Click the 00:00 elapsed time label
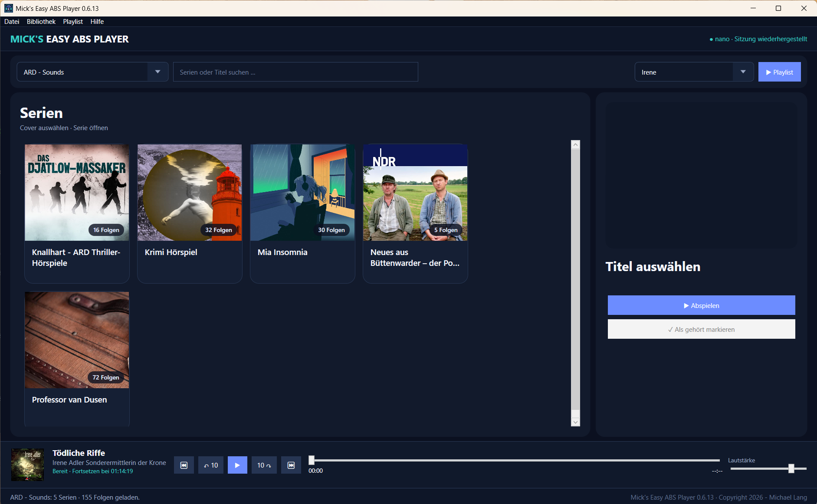Image resolution: width=817 pixels, height=504 pixels. [315, 471]
